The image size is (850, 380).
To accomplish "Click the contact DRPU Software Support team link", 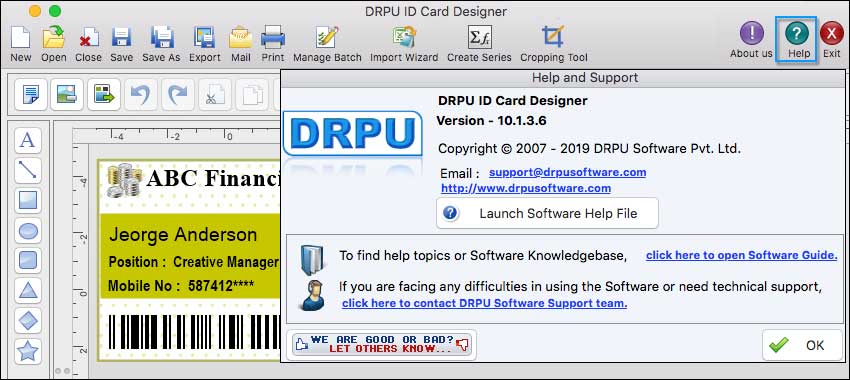I will coord(485,303).
